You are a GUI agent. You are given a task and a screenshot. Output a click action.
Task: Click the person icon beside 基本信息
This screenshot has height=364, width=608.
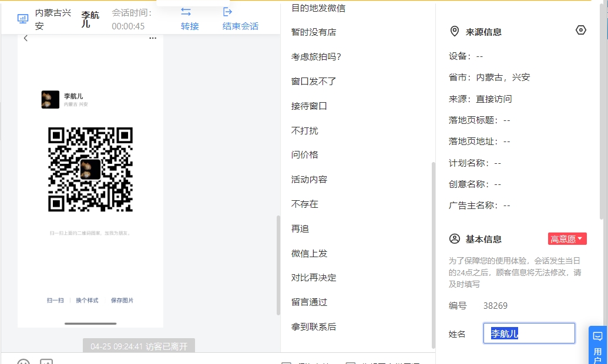point(455,239)
